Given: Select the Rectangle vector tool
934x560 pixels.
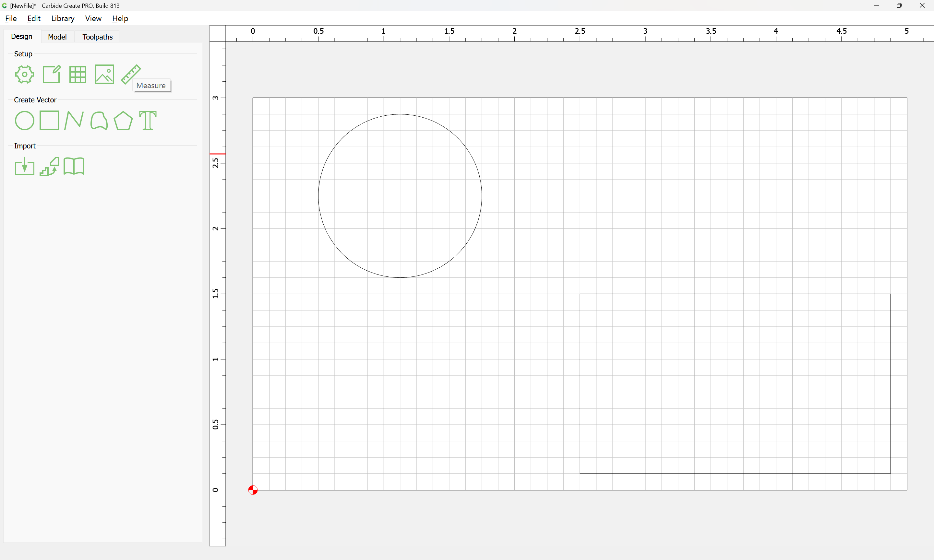Looking at the screenshot, I should pyautogui.click(x=49, y=120).
